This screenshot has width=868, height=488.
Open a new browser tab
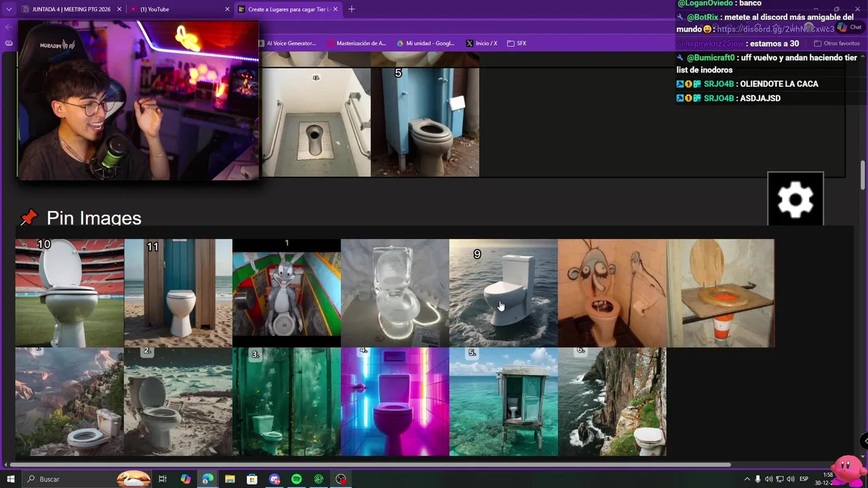pos(351,9)
